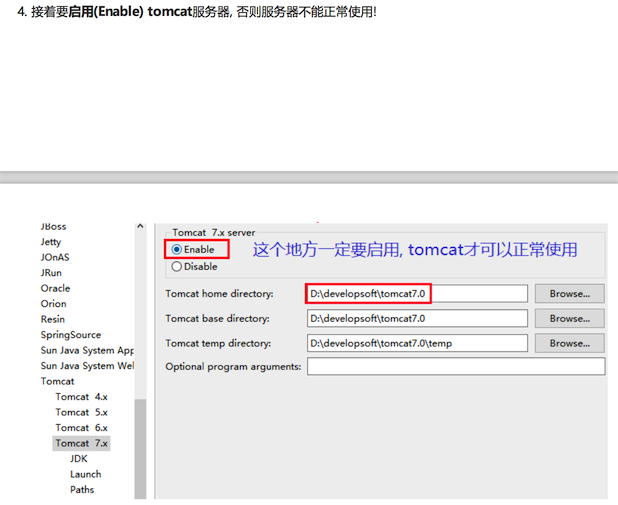
Task: Click the Optional program arguments label
Action: click(233, 367)
